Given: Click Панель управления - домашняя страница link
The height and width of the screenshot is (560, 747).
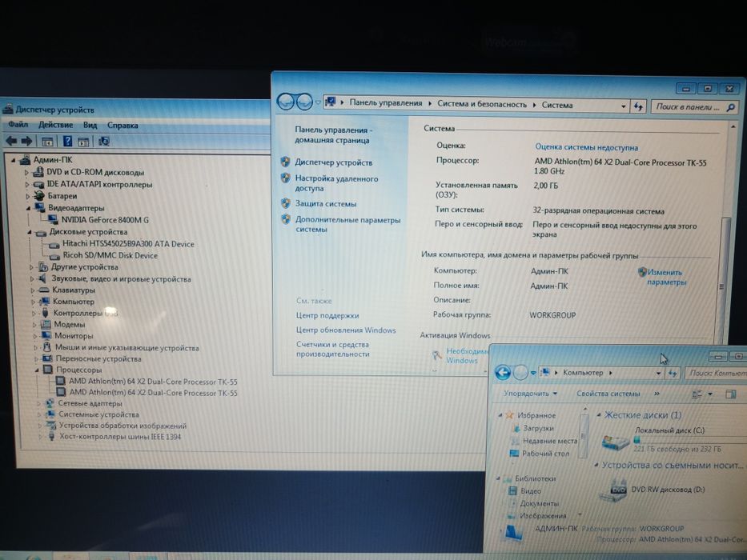Looking at the screenshot, I should coord(334,134).
